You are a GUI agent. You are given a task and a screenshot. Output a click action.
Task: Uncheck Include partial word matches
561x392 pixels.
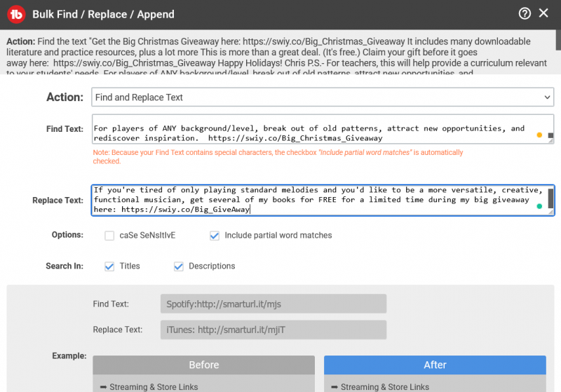(215, 236)
